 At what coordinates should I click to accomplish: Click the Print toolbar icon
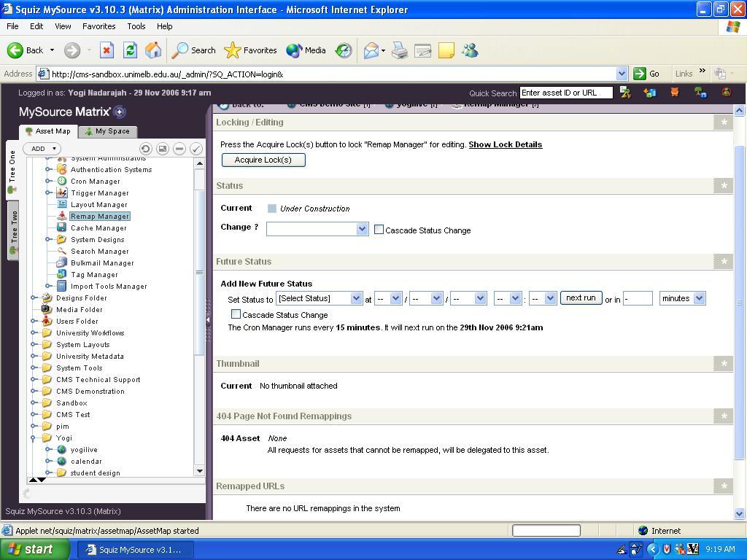[399, 50]
